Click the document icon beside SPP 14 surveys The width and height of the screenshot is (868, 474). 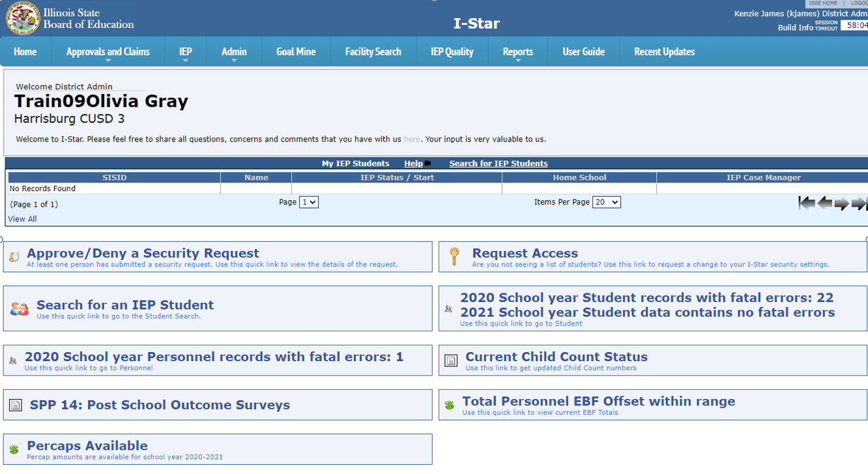16,406
